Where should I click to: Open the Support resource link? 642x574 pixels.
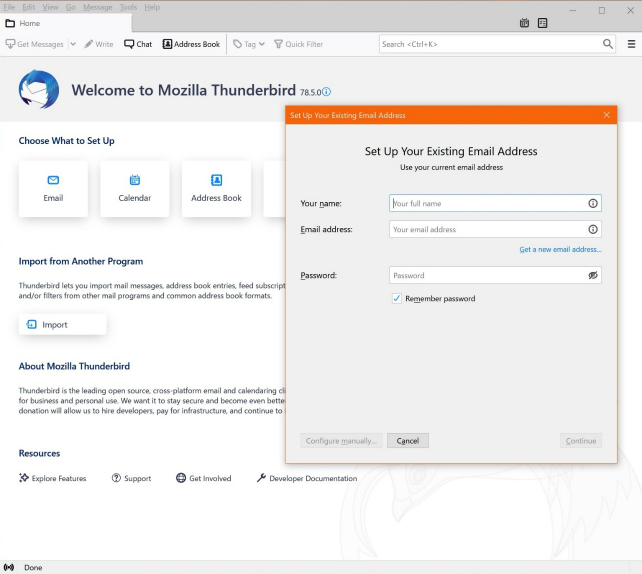click(131, 478)
